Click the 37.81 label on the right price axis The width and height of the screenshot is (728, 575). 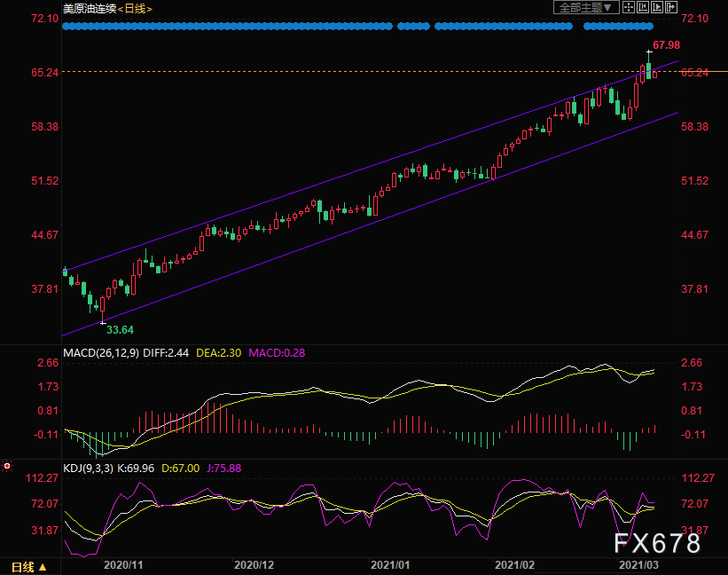[694, 289]
